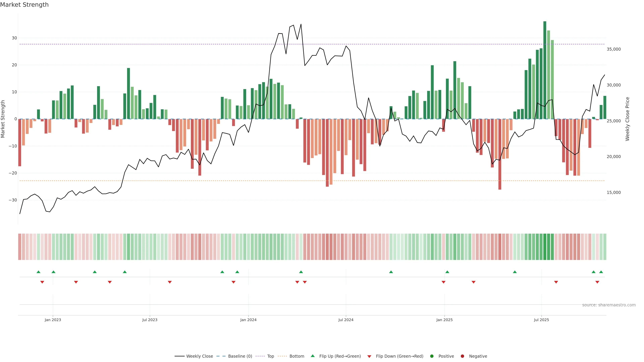Screen dimensions: 644x362
Task: Click the darkest green cell in heatmap strip
Action: (x=545, y=247)
